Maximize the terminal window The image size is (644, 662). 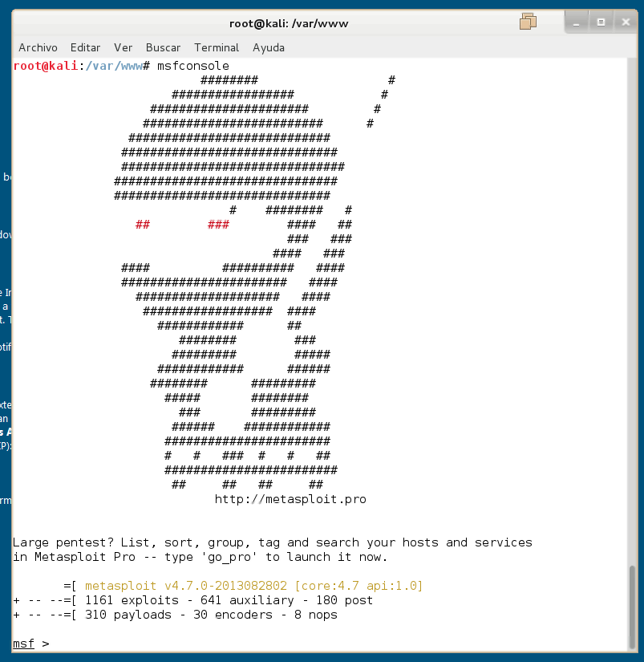point(600,22)
